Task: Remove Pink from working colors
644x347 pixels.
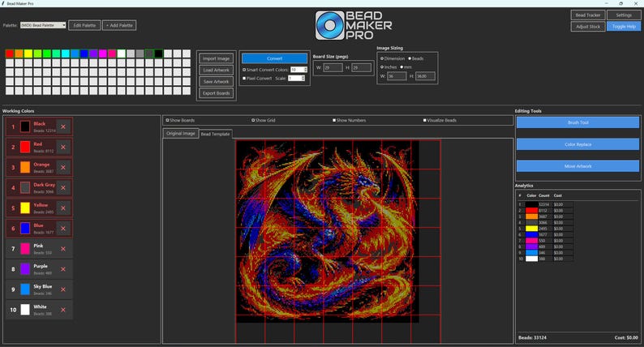Action: click(63, 249)
